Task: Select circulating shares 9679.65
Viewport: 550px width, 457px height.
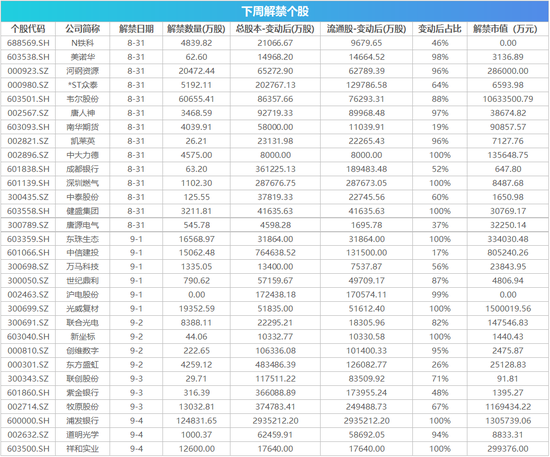Action: tap(367, 43)
